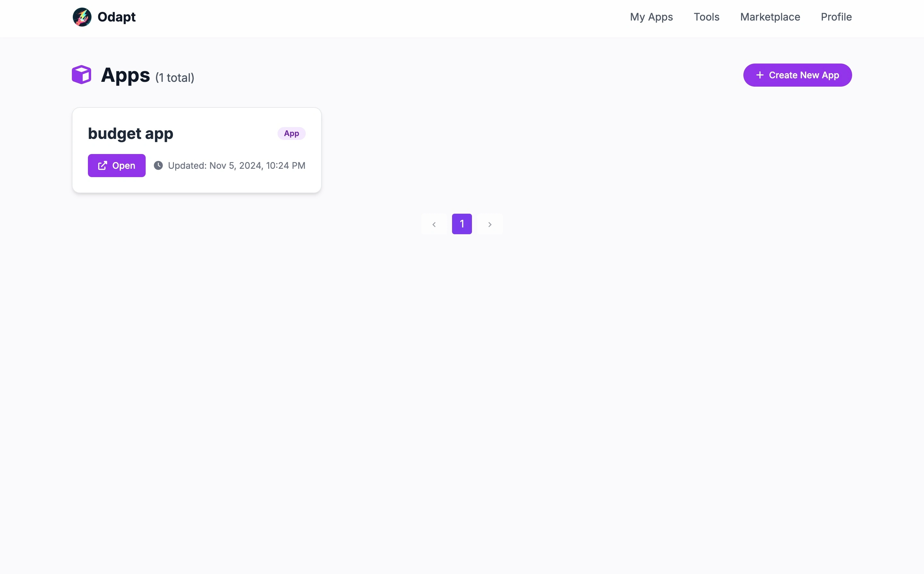Open the Profile page
Screen dimensions: 924x574
(x=836, y=17)
